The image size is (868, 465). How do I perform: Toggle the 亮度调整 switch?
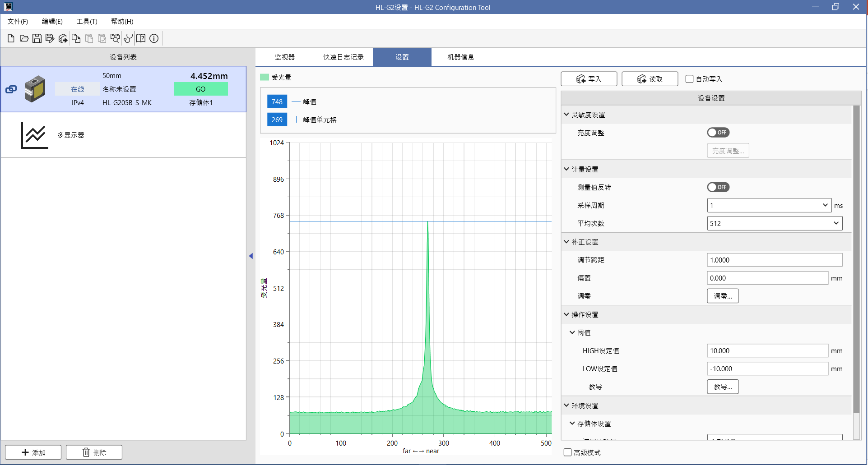coord(718,133)
